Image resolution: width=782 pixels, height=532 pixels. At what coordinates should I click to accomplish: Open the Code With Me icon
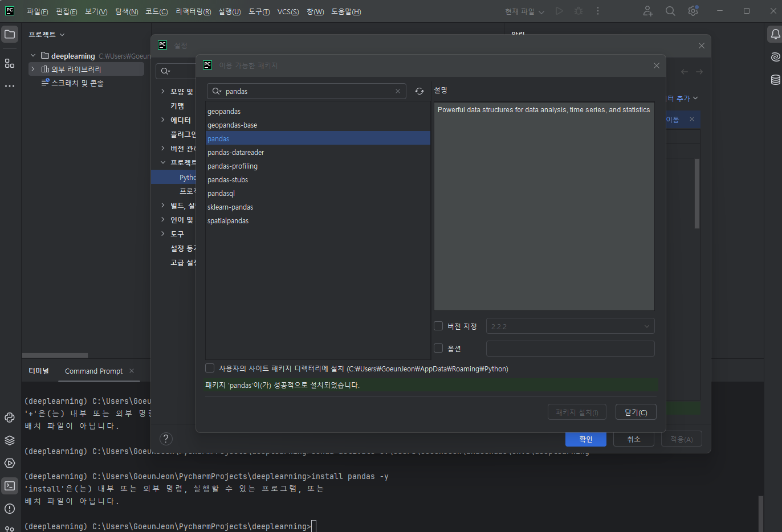(x=648, y=11)
